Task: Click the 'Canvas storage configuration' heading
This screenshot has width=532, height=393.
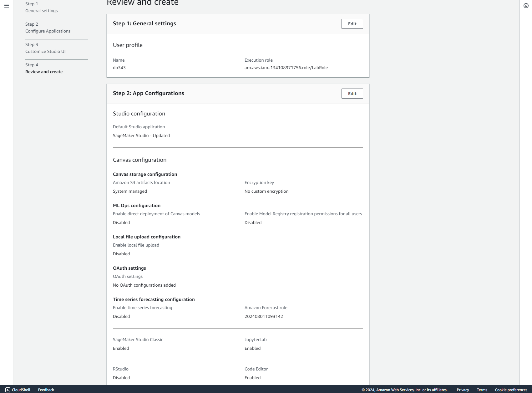Action: click(x=145, y=174)
